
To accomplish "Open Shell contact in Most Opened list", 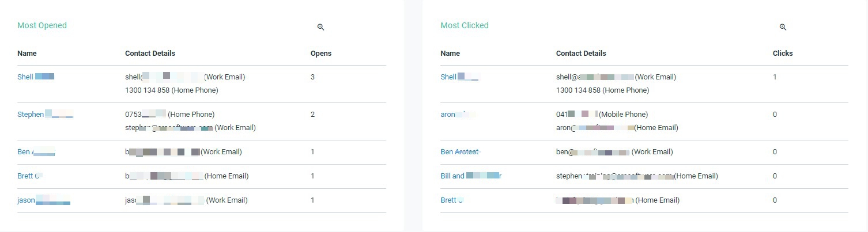I will pos(36,77).
